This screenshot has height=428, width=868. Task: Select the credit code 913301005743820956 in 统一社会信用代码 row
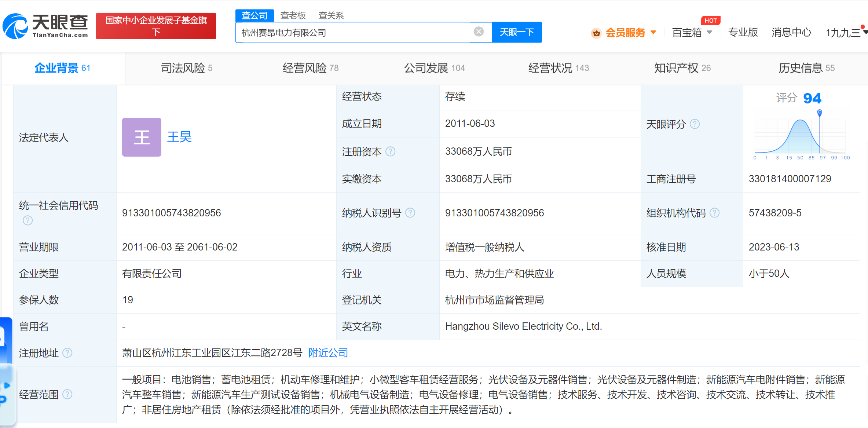[x=172, y=213]
